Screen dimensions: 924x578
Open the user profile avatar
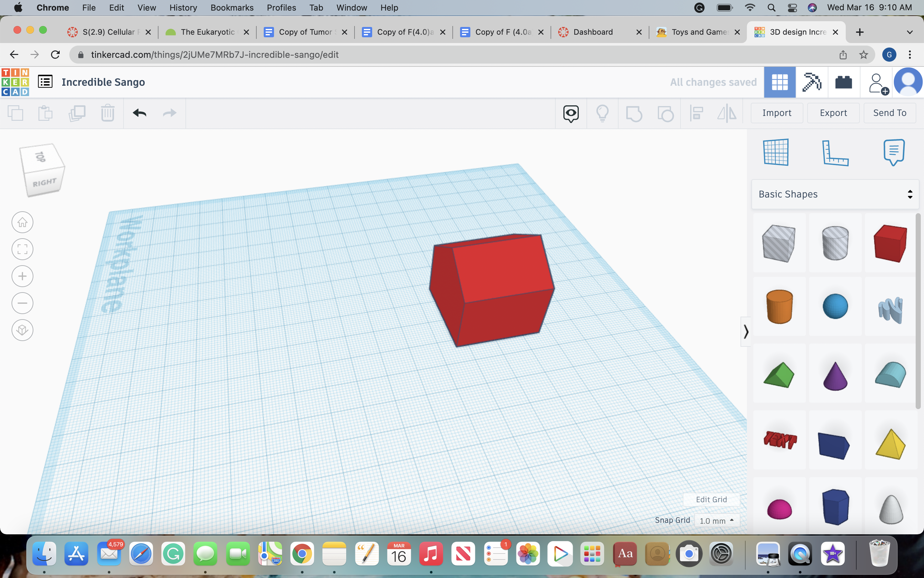[908, 82]
